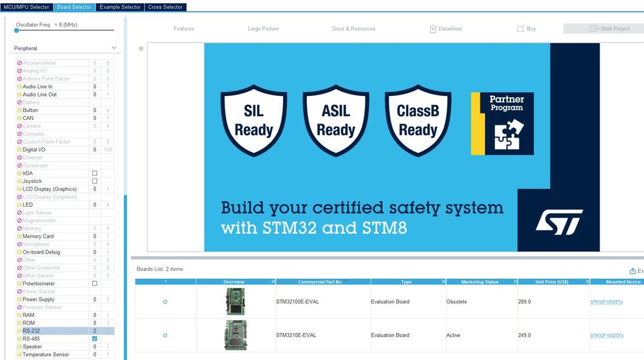Click the Start Project button
This screenshot has width=644, height=360.
click(604, 29)
